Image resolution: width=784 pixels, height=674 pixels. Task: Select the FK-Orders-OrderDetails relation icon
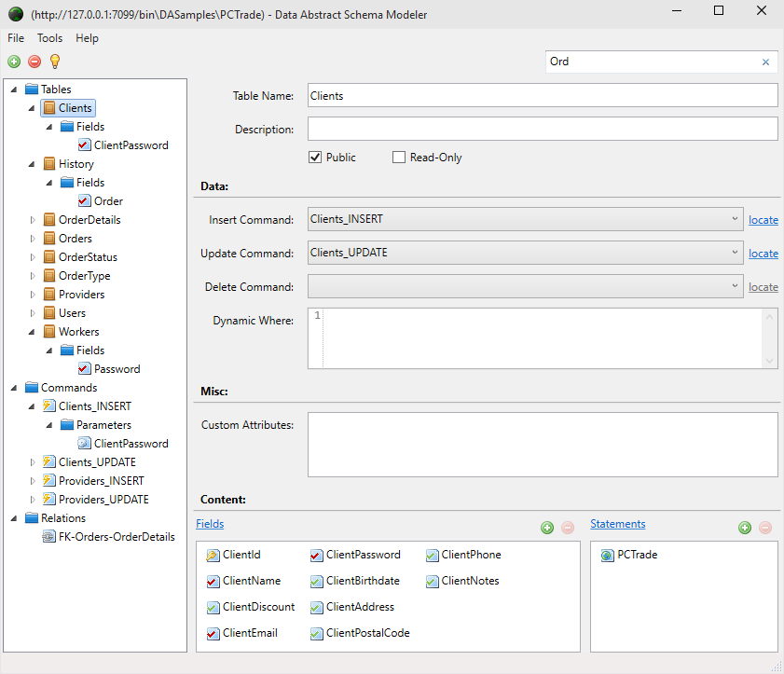49,537
